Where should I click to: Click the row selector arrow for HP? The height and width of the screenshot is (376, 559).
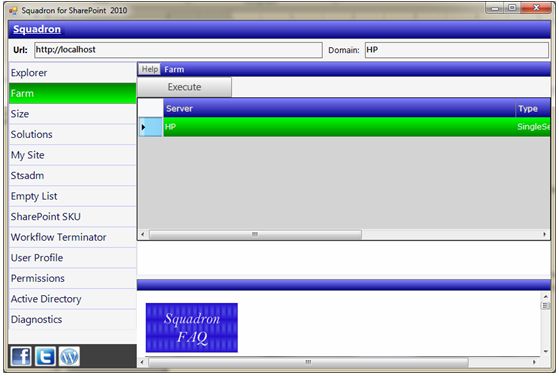tap(150, 127)
